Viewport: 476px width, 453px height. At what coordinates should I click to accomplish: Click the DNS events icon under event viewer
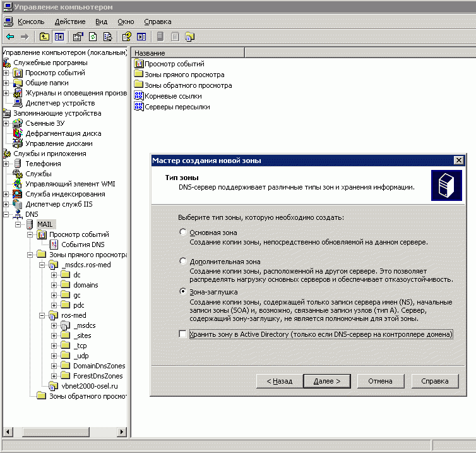point(54,245)
